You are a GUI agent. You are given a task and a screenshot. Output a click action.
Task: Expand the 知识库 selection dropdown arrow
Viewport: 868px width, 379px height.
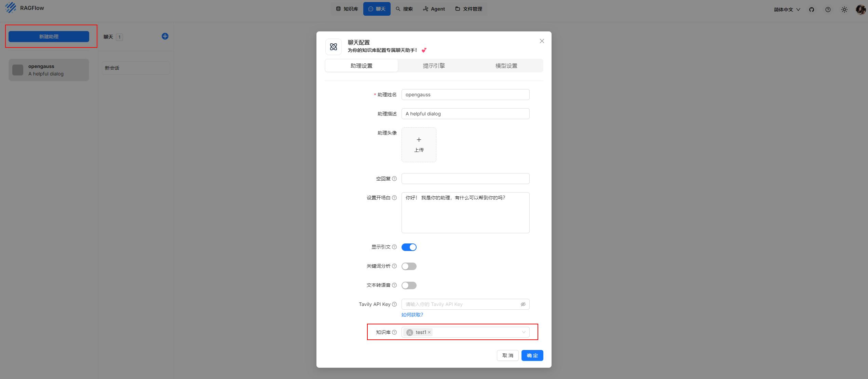[524, 332]
